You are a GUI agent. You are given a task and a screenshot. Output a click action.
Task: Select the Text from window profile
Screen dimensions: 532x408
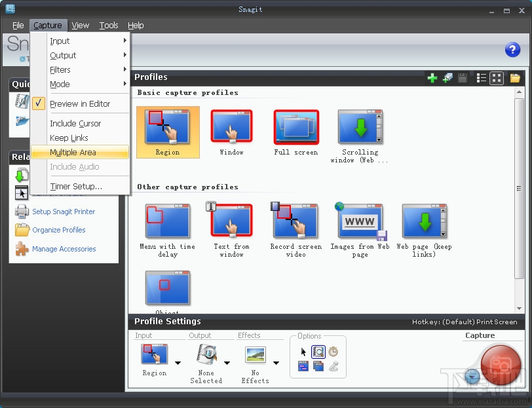[x=231, y=223]
